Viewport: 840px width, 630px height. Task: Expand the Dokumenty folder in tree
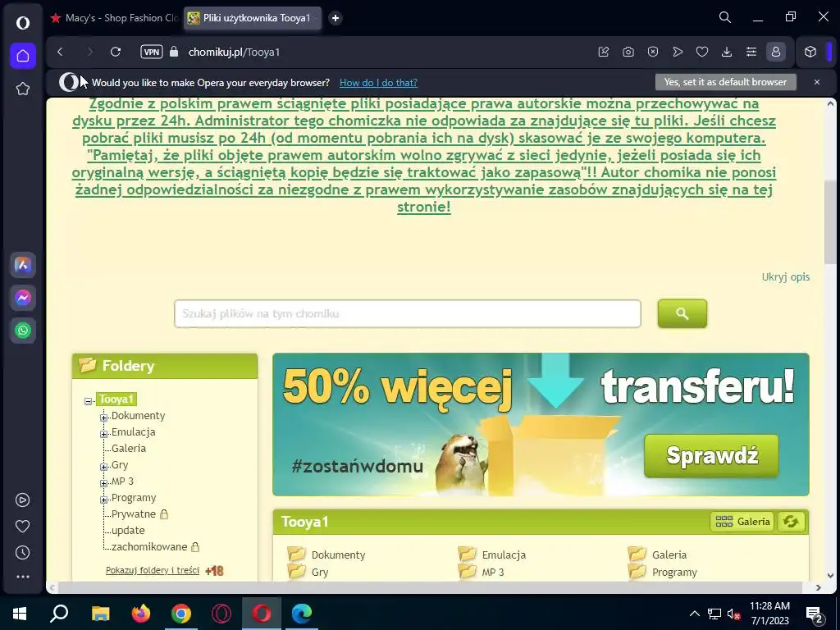tap(104, 418)
